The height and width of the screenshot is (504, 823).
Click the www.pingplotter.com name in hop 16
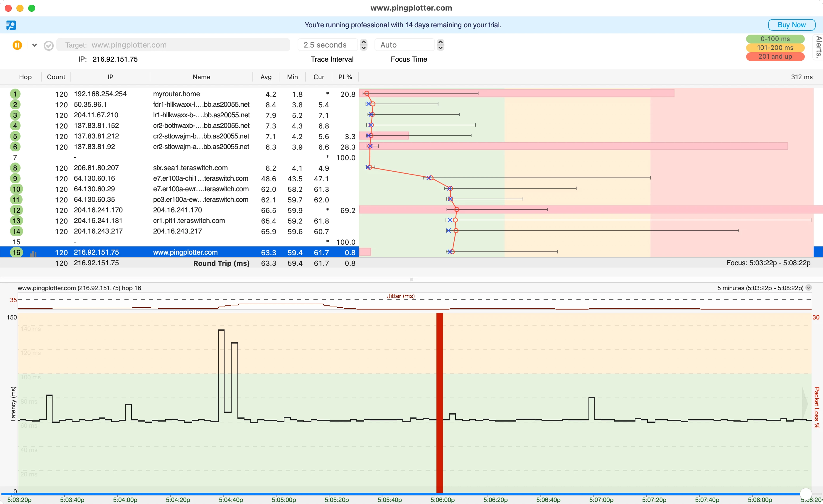click(185, 252)
